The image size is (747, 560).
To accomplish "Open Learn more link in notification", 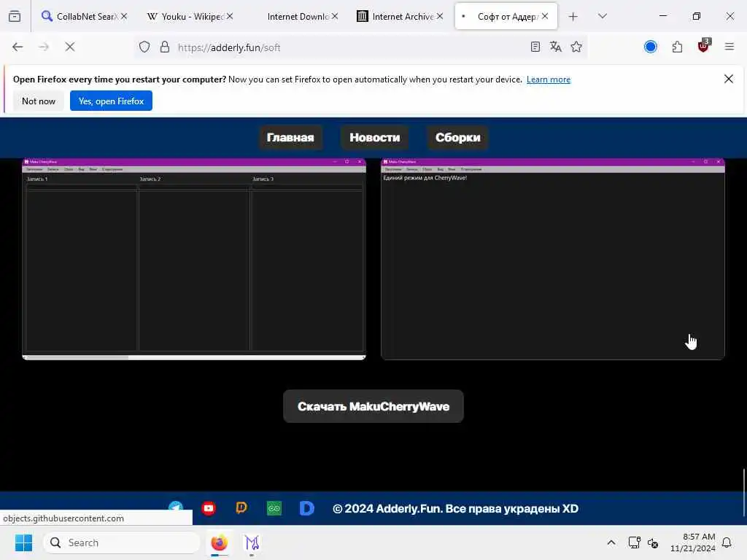I will 549,79.
